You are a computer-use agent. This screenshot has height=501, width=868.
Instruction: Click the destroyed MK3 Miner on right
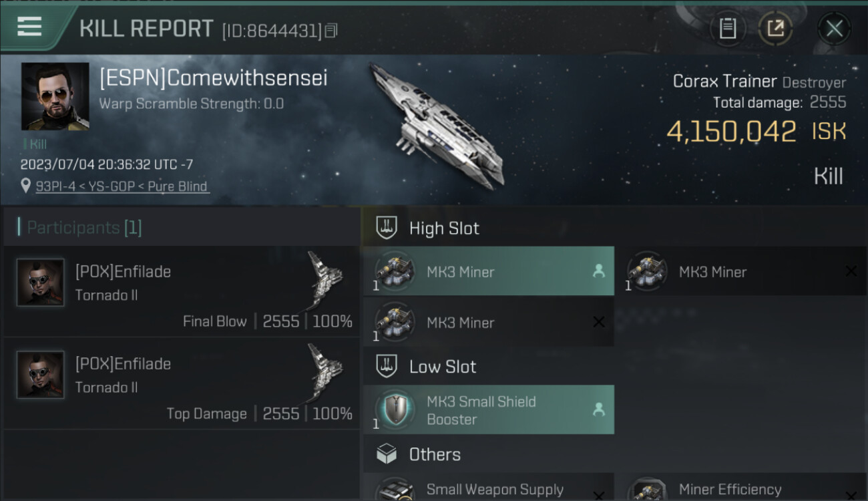pyautogui.click(x=740, y=271)
